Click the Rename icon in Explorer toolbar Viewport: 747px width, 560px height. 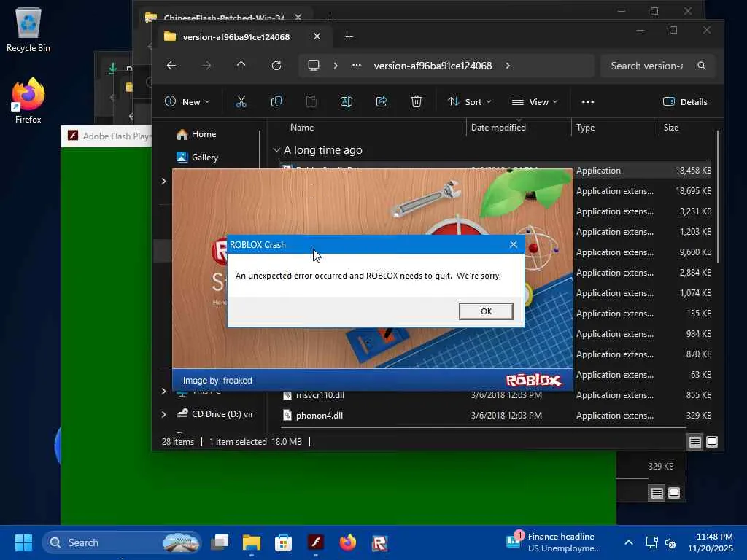click(347, 101)
